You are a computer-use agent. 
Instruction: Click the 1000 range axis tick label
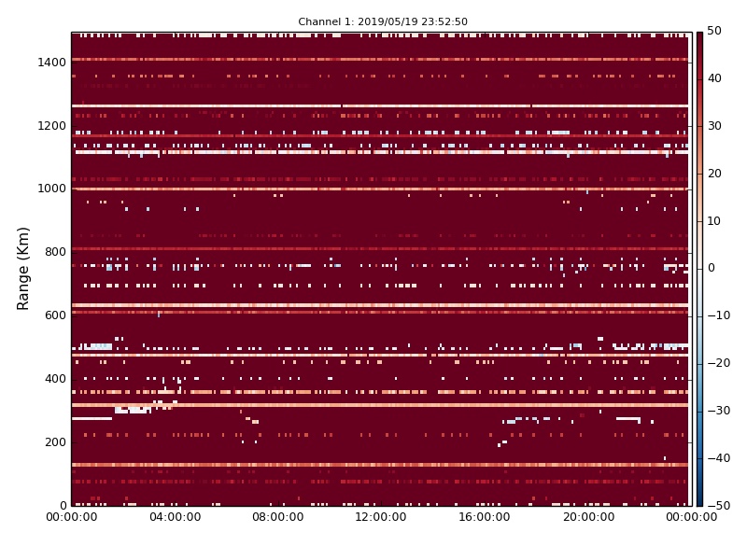52,189
